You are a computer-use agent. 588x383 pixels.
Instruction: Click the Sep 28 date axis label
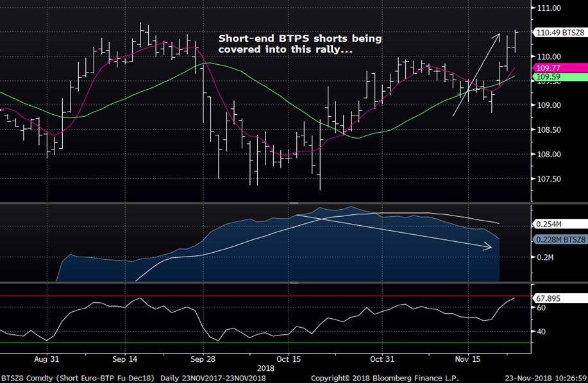coord(203,359)
